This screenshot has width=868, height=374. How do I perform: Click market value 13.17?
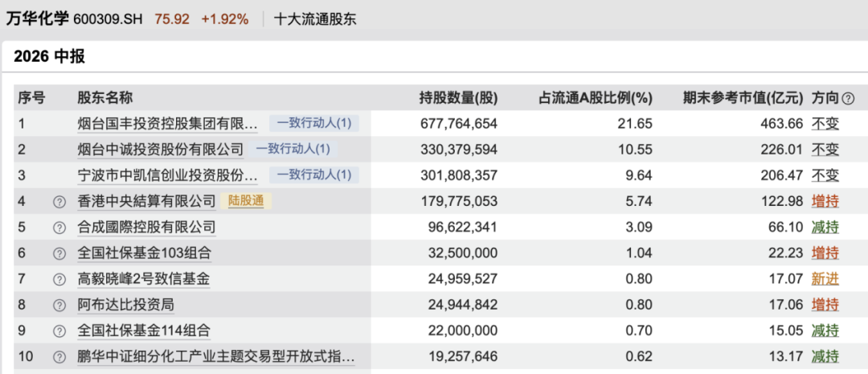point(784,357)
